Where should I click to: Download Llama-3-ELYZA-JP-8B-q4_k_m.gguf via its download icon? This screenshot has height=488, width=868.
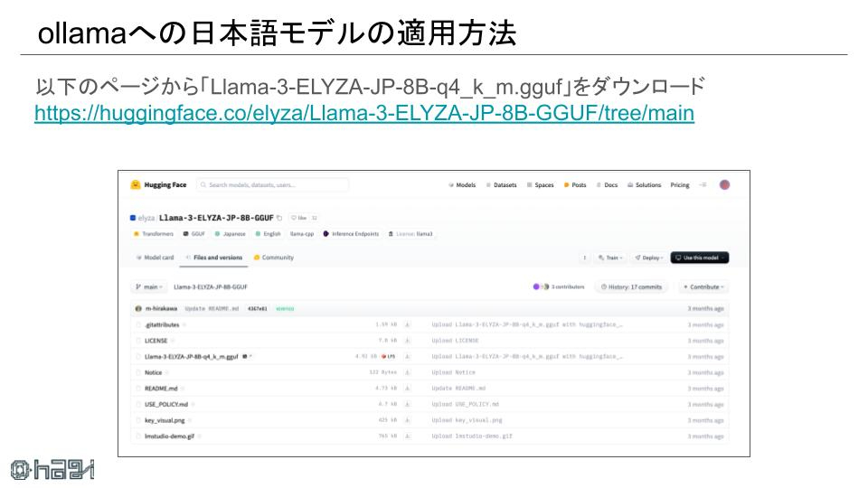click(x=408, y=357)
